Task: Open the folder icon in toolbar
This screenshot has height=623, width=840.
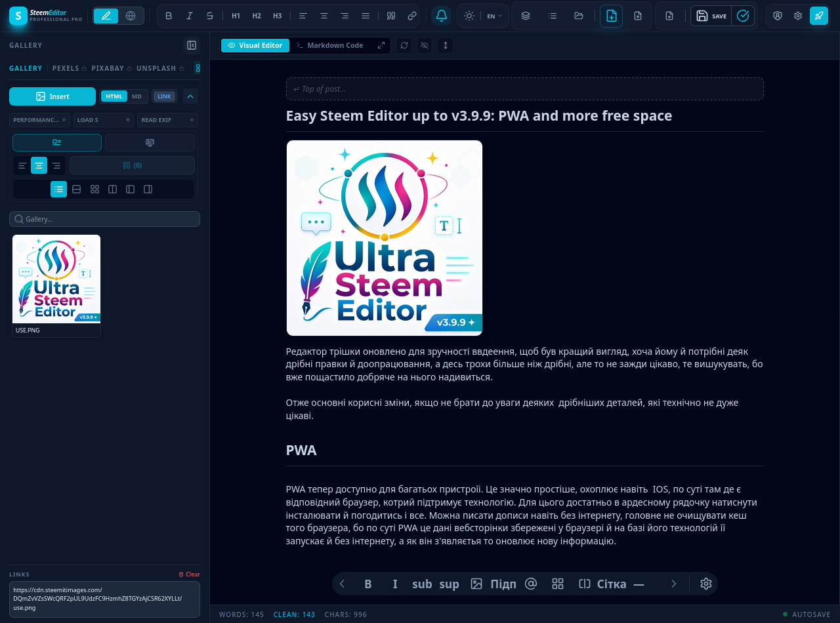Action: tap(579, 16)
